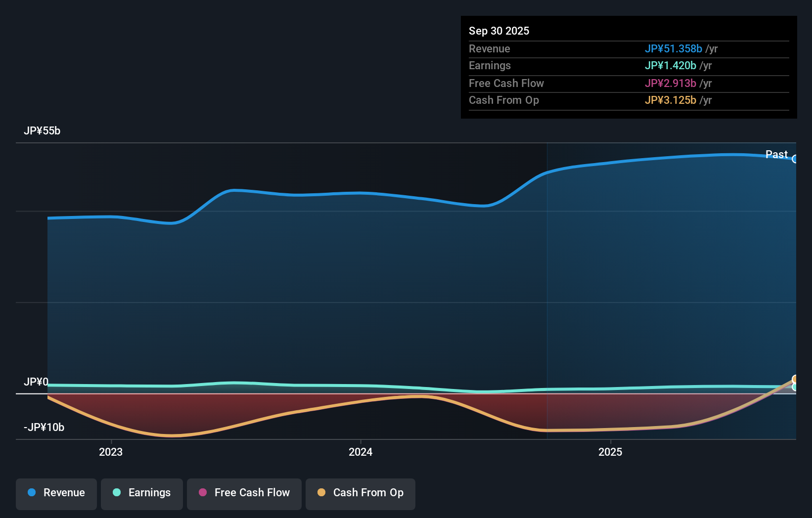Viewport: 812px width, 518px height.
Task: Click the teal Earnings legend dot icon
Action: point(117,493)
